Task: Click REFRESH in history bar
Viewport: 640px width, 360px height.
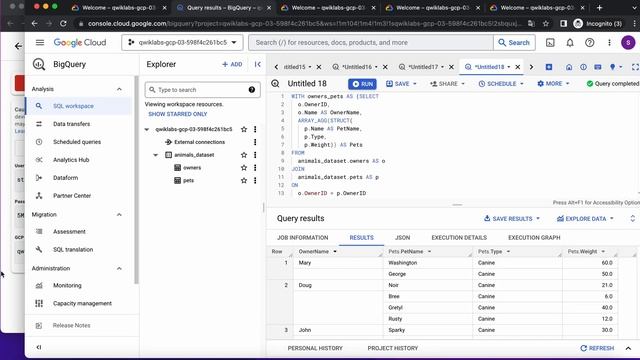Action: click(597, 348)
